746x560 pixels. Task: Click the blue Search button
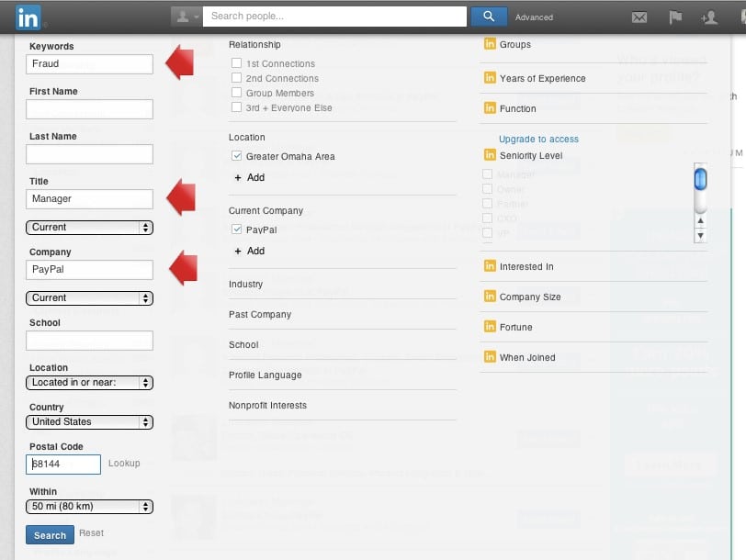click(50, 535)
